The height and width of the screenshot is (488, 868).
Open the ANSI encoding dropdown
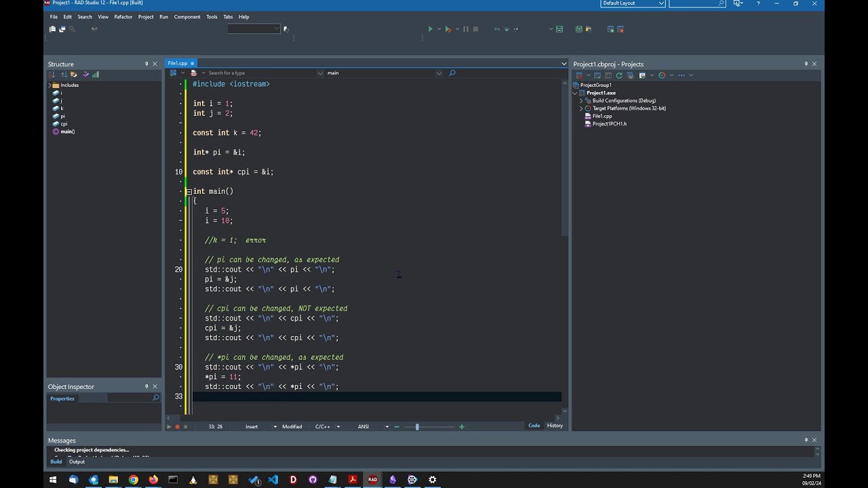pyautogui.click(x=387, y=426)
